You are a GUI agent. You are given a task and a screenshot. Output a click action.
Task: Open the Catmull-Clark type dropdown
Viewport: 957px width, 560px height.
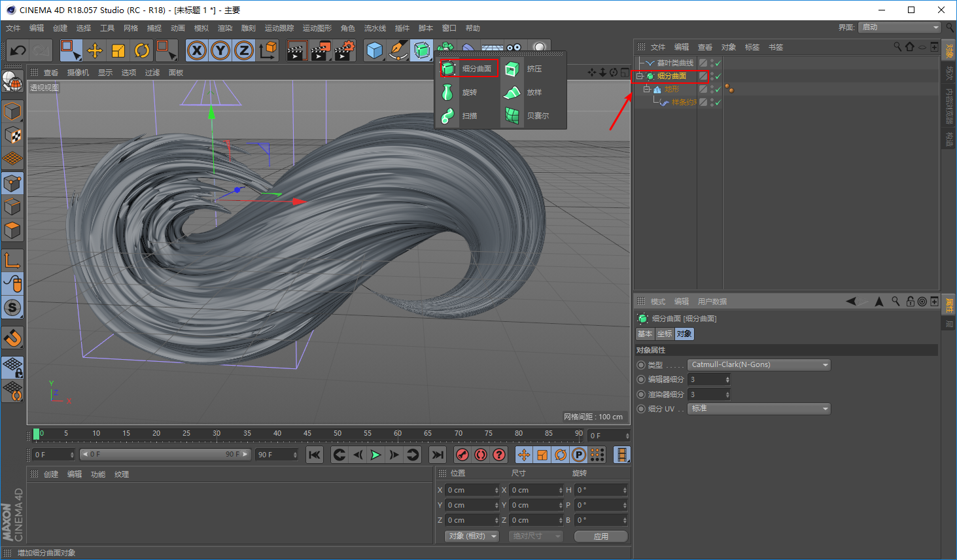click(759, 365)
